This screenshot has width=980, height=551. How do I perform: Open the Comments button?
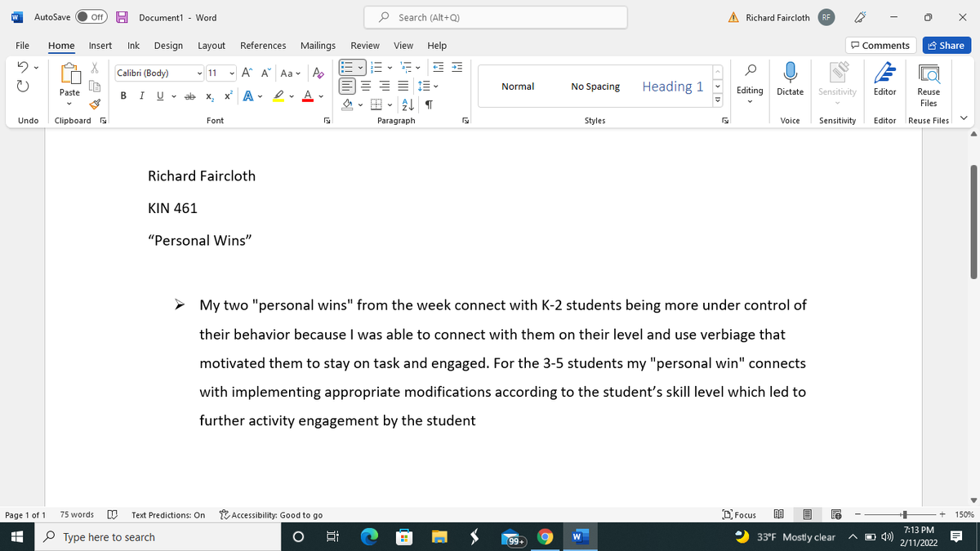pos(880,46)
